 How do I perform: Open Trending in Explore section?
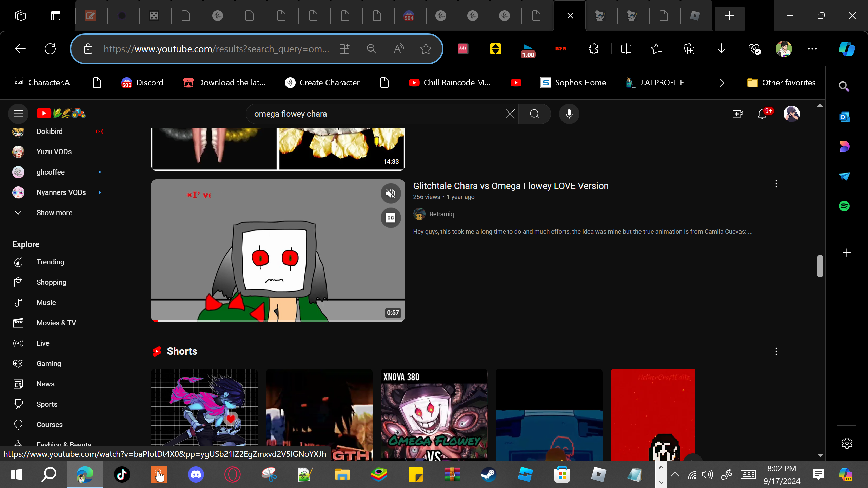(50, 262)
